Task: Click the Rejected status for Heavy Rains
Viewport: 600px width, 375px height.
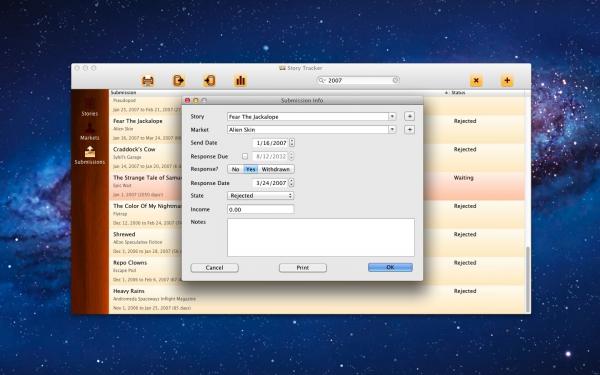Action: (465, 291)
